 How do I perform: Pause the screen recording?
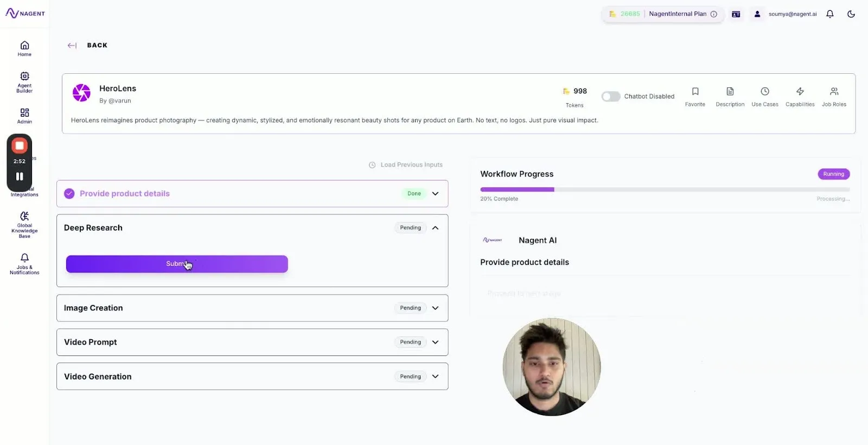point(20,176)
